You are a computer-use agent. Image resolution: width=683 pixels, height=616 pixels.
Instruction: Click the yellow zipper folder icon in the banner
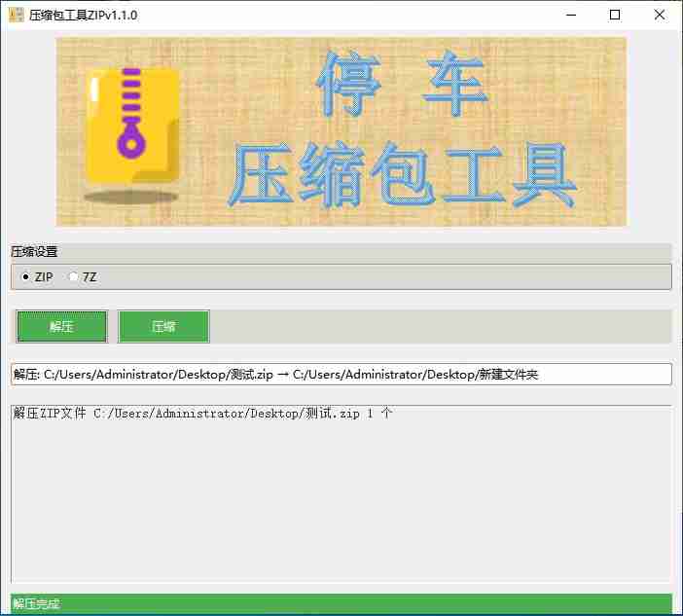tap(131, 127)
